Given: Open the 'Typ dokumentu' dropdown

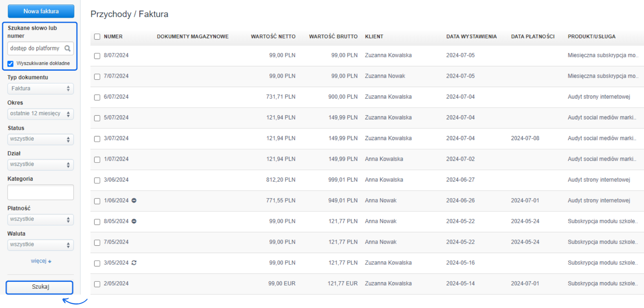Looking at the screenshot, I should (40, 88).
